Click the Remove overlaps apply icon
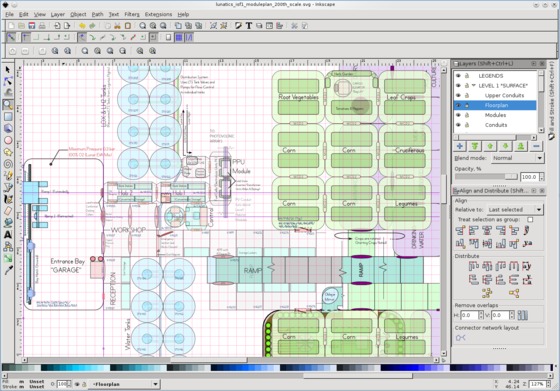The height and width of the screenshot is (391, 560). pos(522,315)
